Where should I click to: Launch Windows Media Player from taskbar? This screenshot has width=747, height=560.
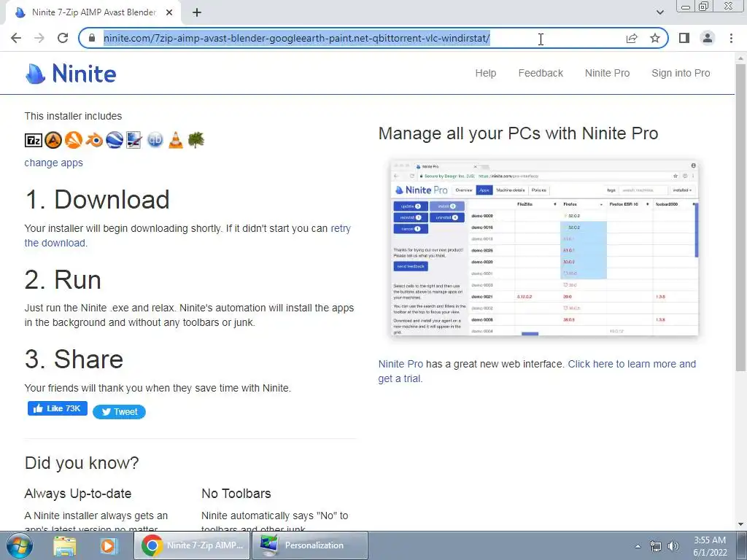pos(109,545)
